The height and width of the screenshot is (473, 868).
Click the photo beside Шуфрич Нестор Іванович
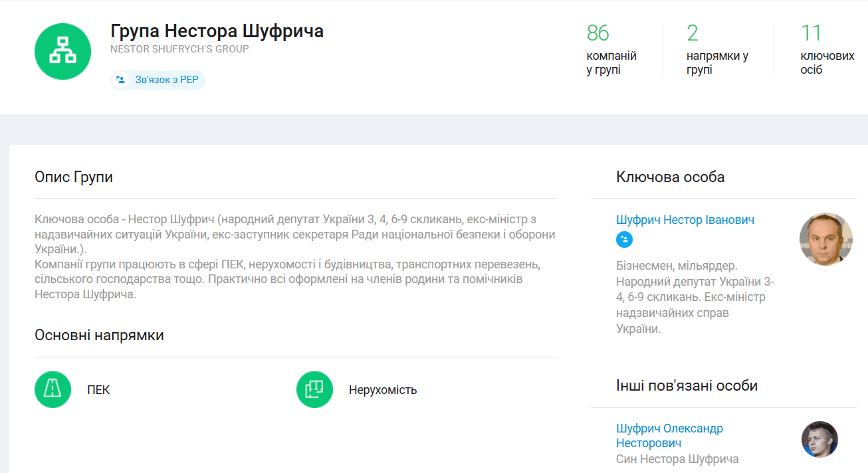tap(825, 239)
